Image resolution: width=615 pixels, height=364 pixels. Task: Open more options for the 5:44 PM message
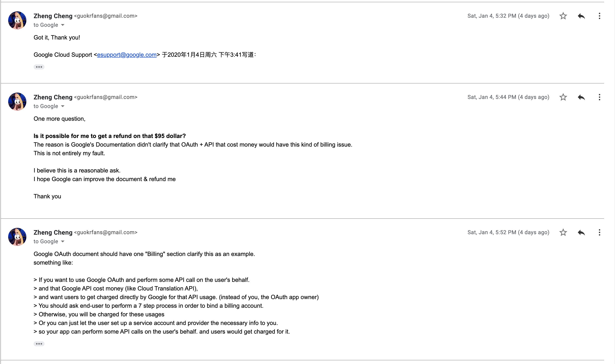[599, 97]
